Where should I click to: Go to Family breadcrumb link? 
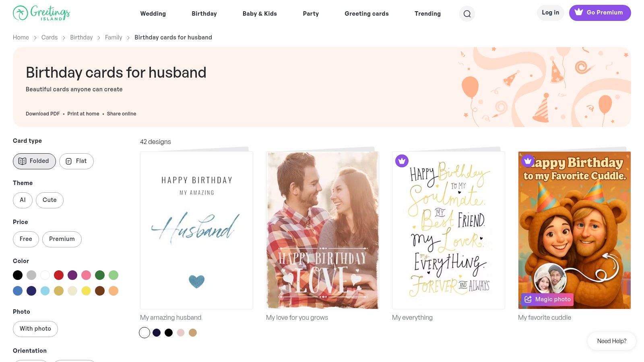[x=114, y=37]
